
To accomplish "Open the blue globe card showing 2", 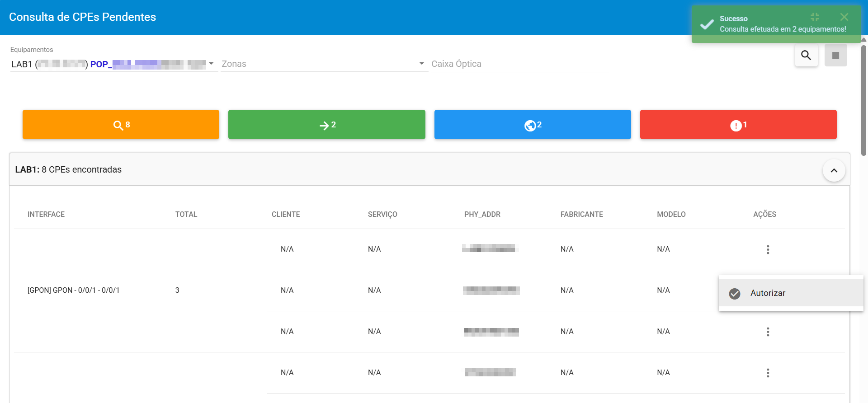I will [x=533, y=124].
